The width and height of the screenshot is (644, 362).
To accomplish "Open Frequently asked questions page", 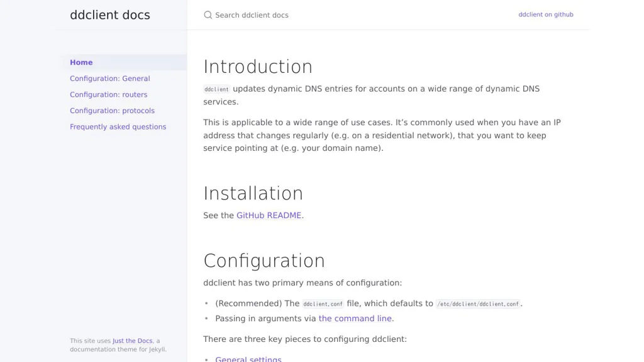I will click(x=118, y=126).
